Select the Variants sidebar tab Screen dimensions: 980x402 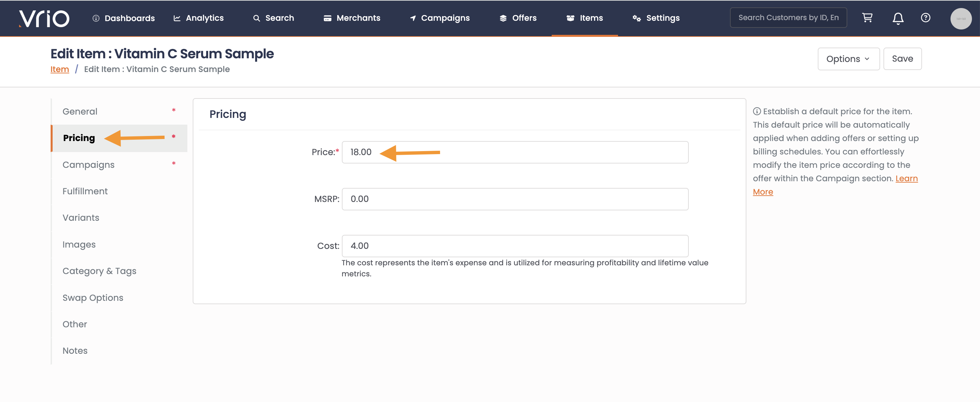click(119, 218)
